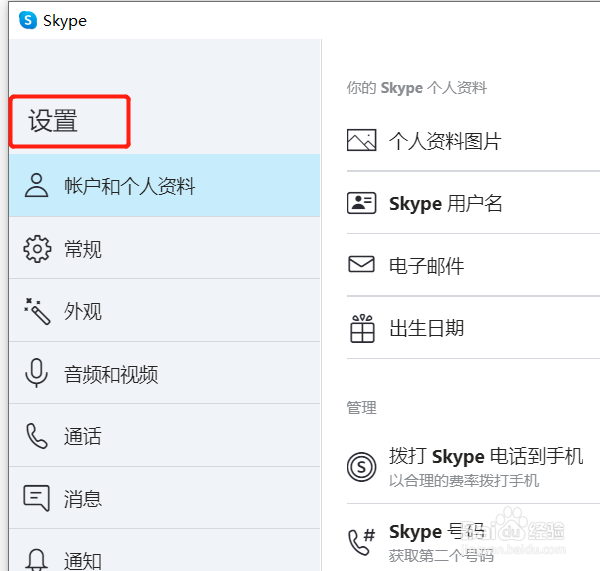The height and width of the screenshot is (571, 600).
Task: Click the microphone icon for 音频和视频
Action: [x=36, y=373]
